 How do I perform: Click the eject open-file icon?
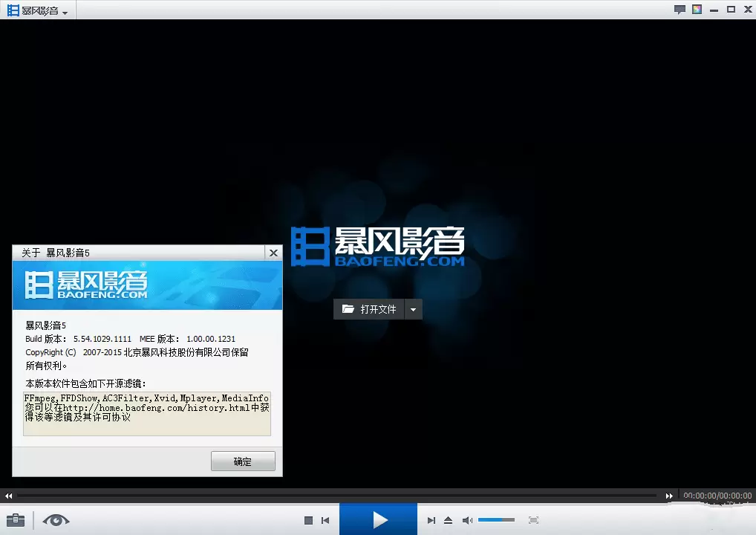448,520
